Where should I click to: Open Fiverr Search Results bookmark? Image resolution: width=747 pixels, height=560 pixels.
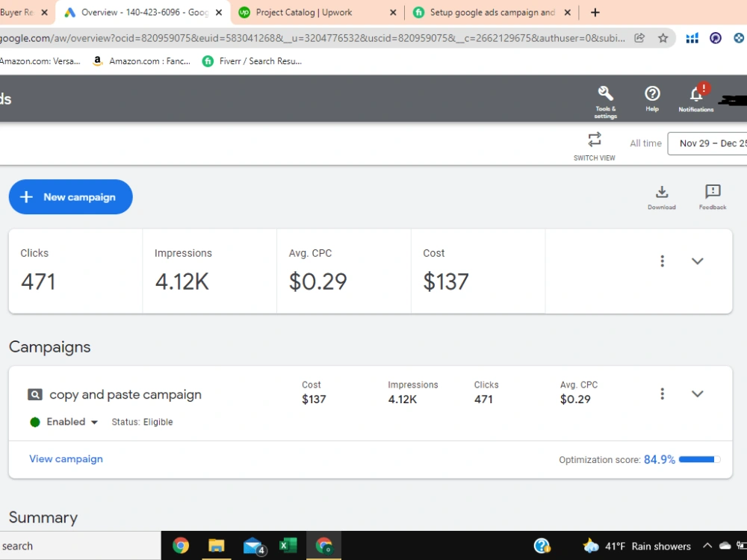pos(252,61)
